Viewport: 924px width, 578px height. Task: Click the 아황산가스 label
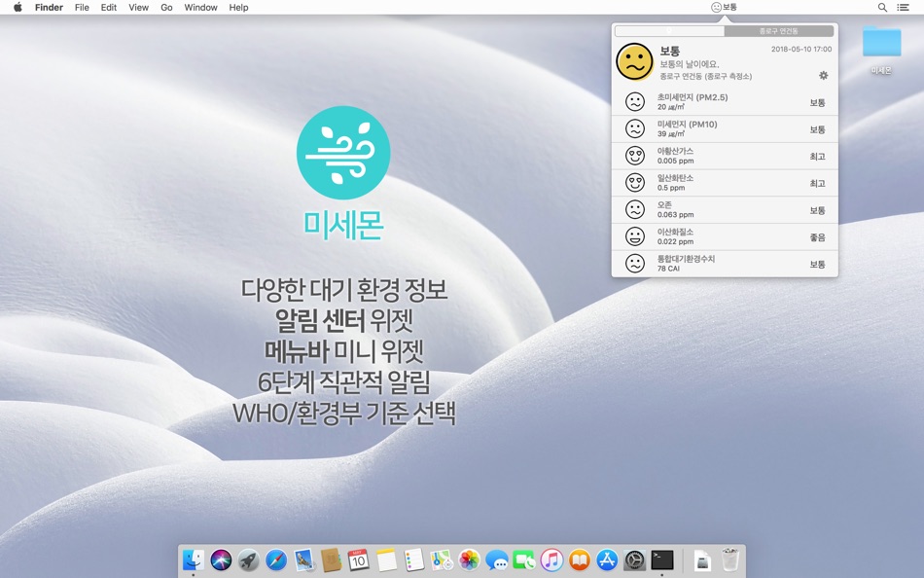click(675, 151)
